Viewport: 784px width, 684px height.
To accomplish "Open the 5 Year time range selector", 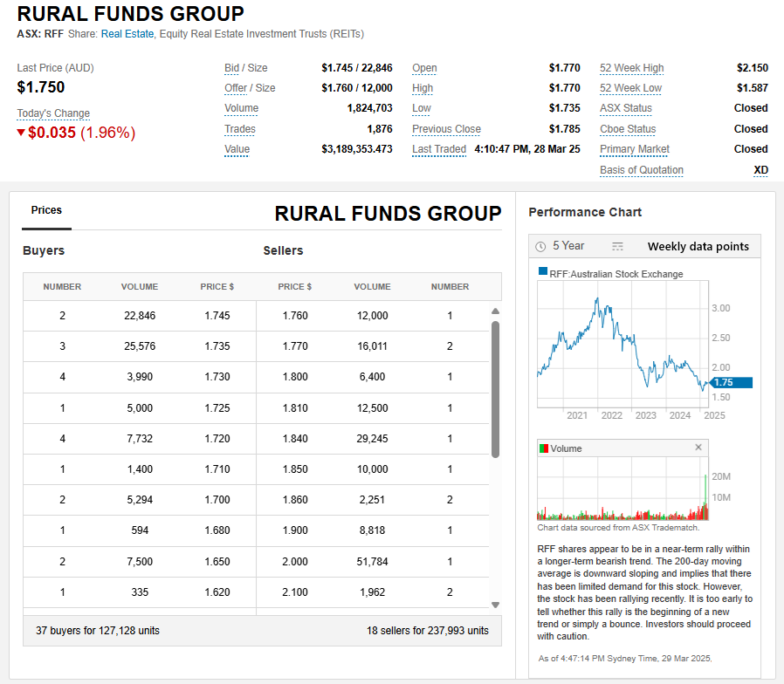I will pyautogui.click(x=568, y=246).
